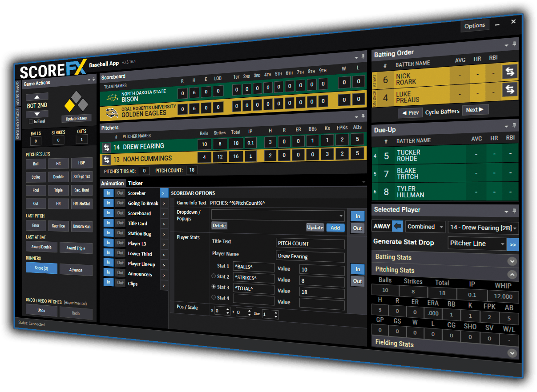Substitute batter icon for Nick Roark
Viewport: 537px width, 392px height.
(510, 72)
